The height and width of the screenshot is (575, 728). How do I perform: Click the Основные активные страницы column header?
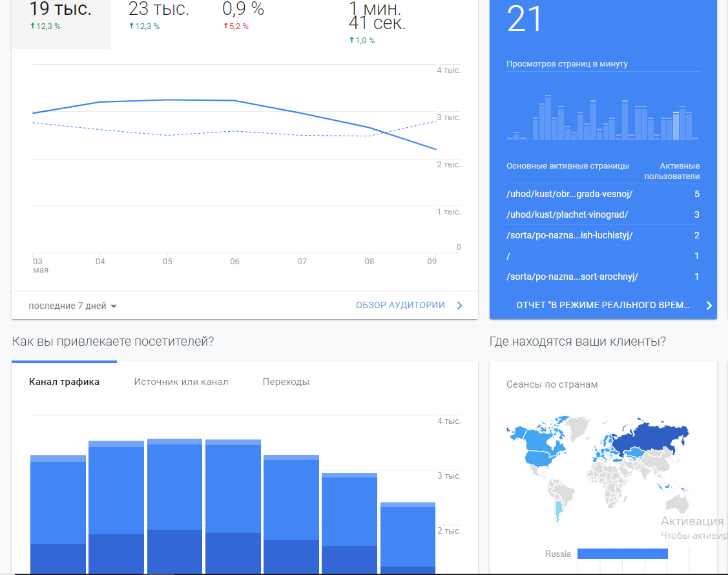[x=567, y=166]
